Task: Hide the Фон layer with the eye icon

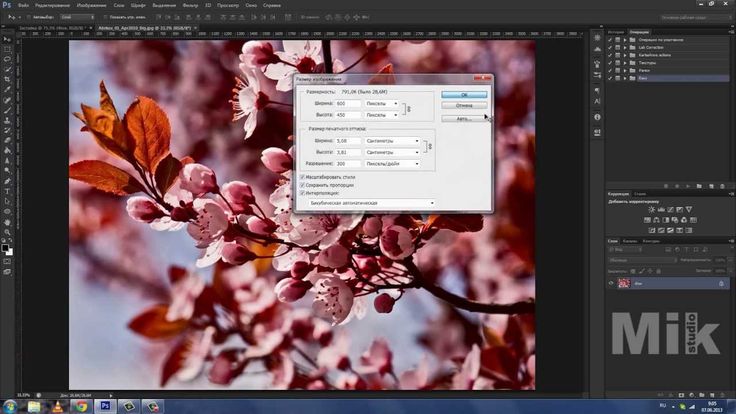Action: pos(611,284)
